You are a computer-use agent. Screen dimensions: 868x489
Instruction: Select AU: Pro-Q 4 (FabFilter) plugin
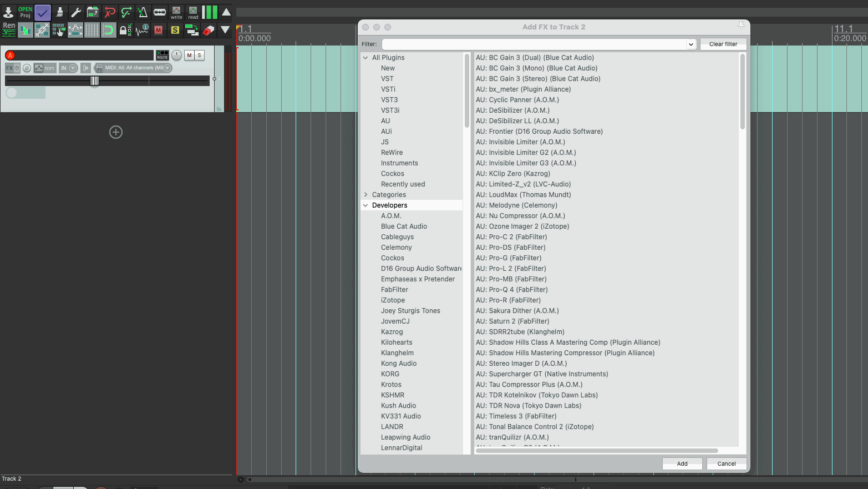pos(512,290)
